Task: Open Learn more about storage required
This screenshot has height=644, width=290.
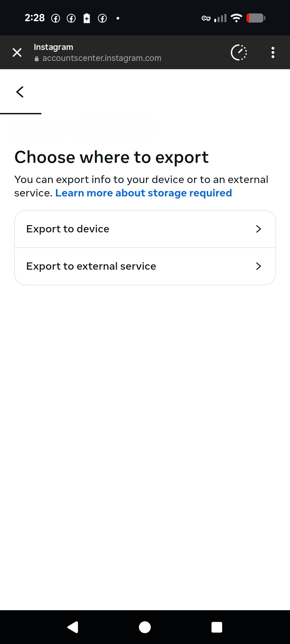Action: tap(144, 193)
